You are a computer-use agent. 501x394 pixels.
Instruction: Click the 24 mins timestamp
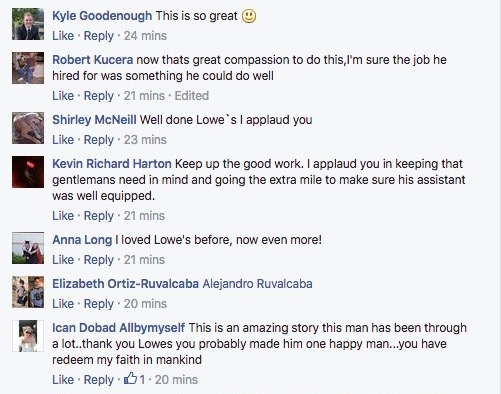pyautogui.click(x=145, y=36)
